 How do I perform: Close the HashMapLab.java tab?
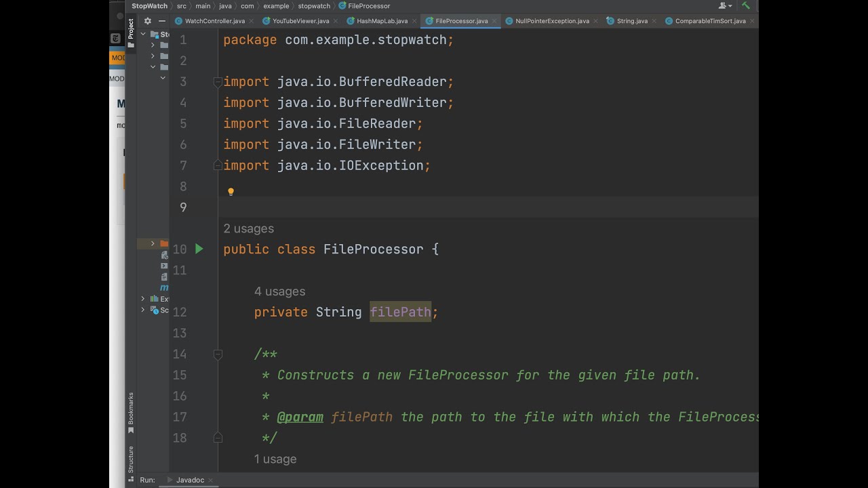coord(414,21)
